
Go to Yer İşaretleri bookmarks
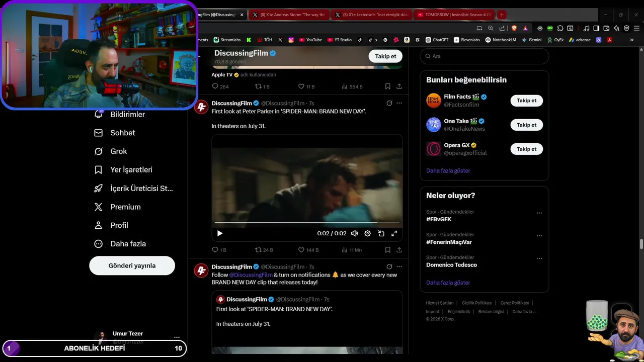123,170
